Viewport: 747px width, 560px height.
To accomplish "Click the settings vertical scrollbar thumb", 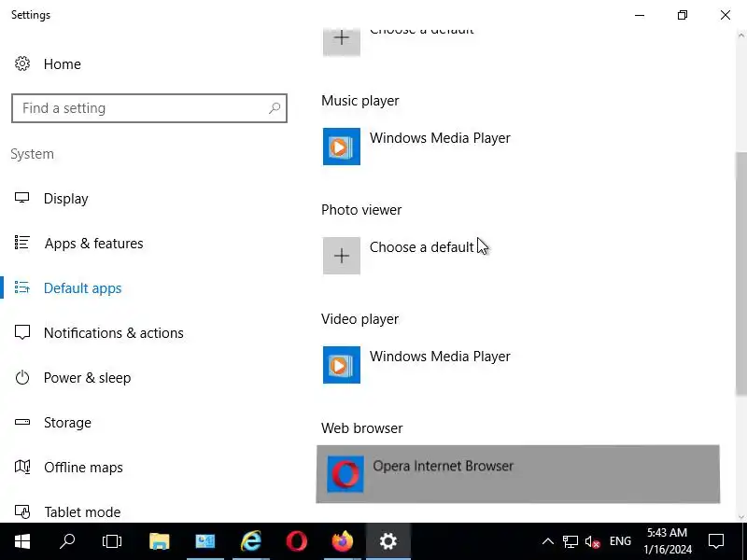I will [x=740, y=273].
